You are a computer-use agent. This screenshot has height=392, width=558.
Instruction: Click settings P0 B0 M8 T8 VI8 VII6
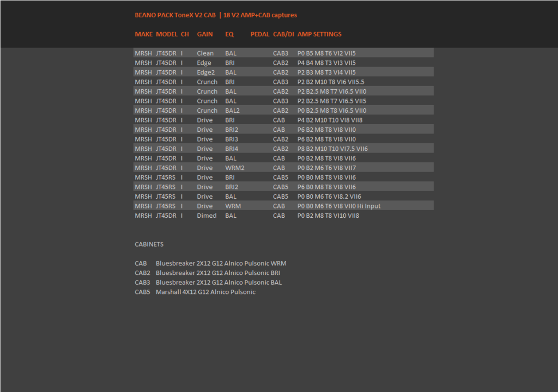click(x=326, y=177)
